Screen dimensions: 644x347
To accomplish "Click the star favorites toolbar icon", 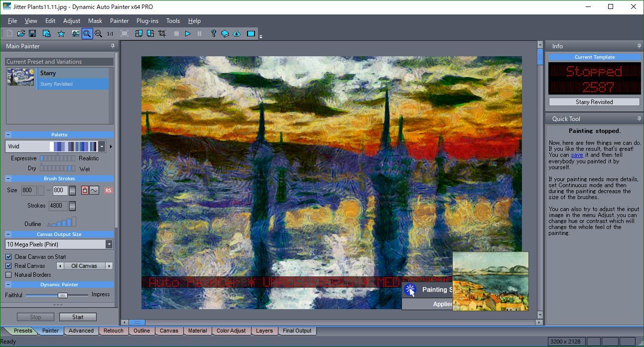I will coord(61,33).
